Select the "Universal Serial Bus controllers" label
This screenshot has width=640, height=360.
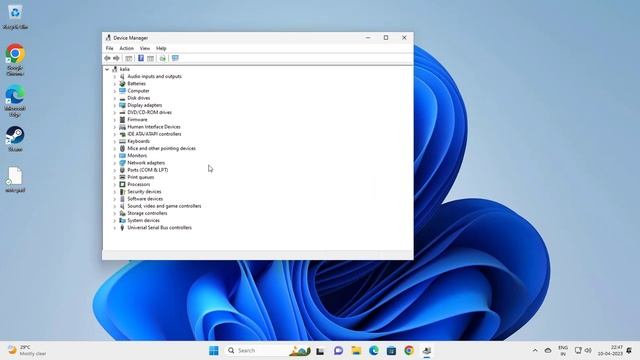pos(159,228)
